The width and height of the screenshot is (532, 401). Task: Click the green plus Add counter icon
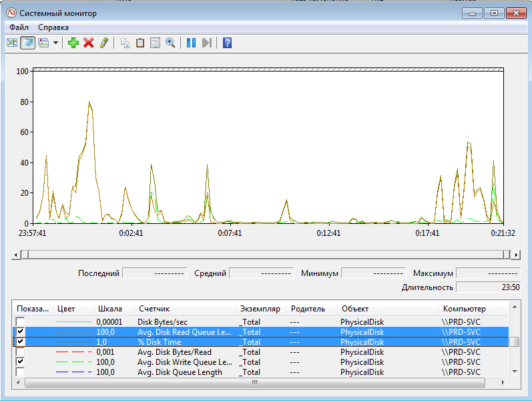pyautogui.click(x=73, y=43)
